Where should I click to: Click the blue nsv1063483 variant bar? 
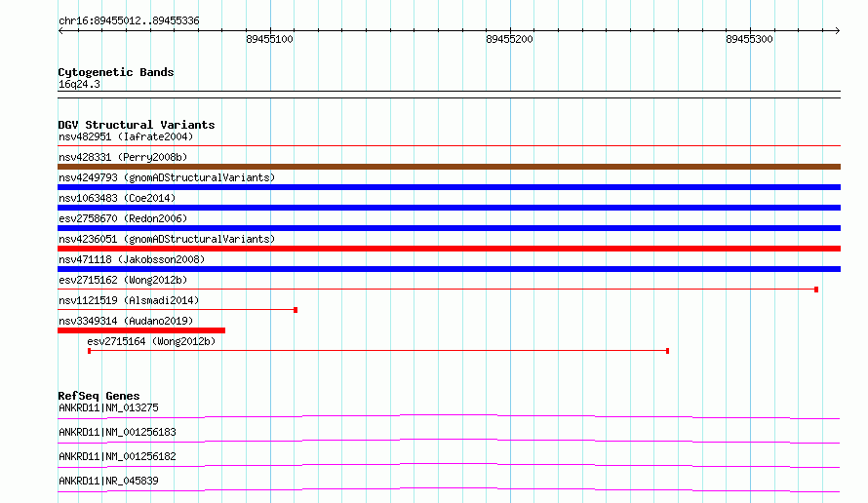(449, 208)
